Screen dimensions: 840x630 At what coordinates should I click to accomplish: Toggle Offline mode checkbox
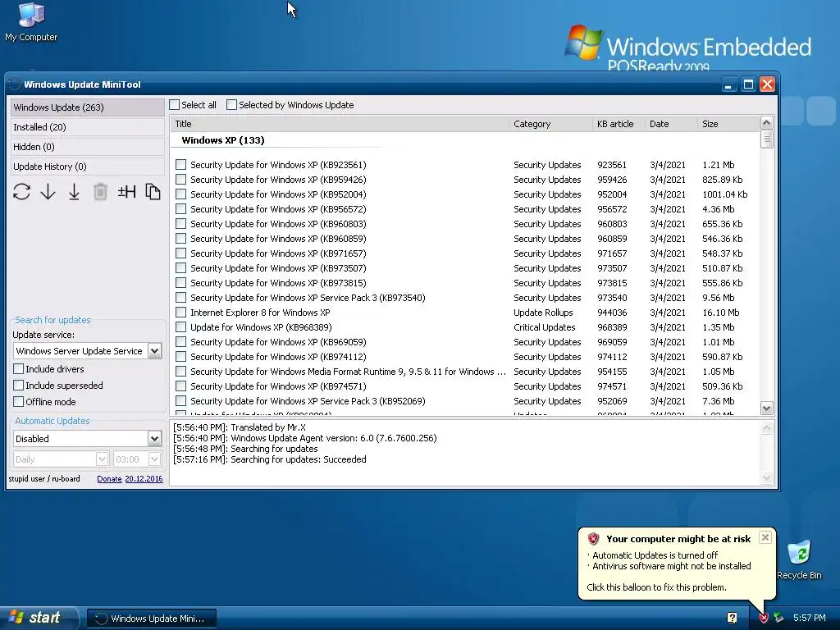19,402
